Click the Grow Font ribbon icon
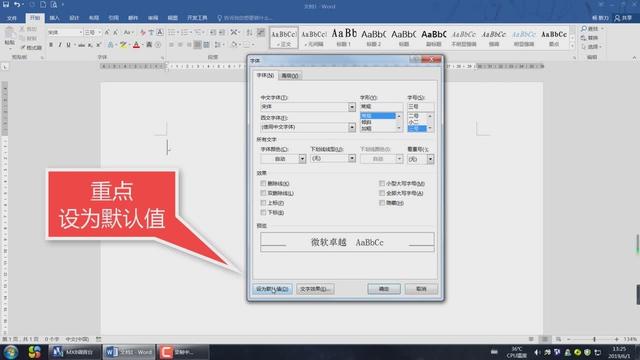This screenshot has width=640, height=360. pos(107,32)
